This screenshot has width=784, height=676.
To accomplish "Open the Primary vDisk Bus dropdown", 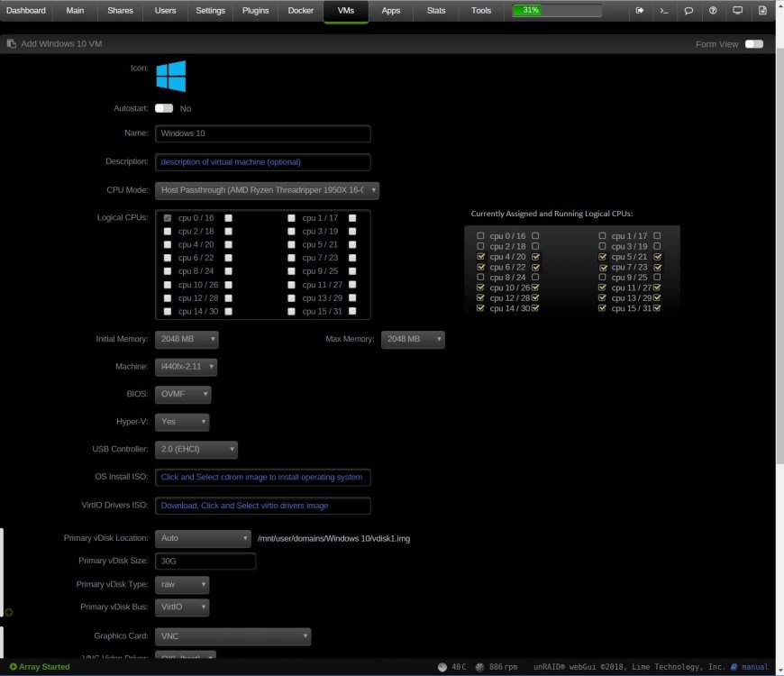I will (x=182, y=607).
